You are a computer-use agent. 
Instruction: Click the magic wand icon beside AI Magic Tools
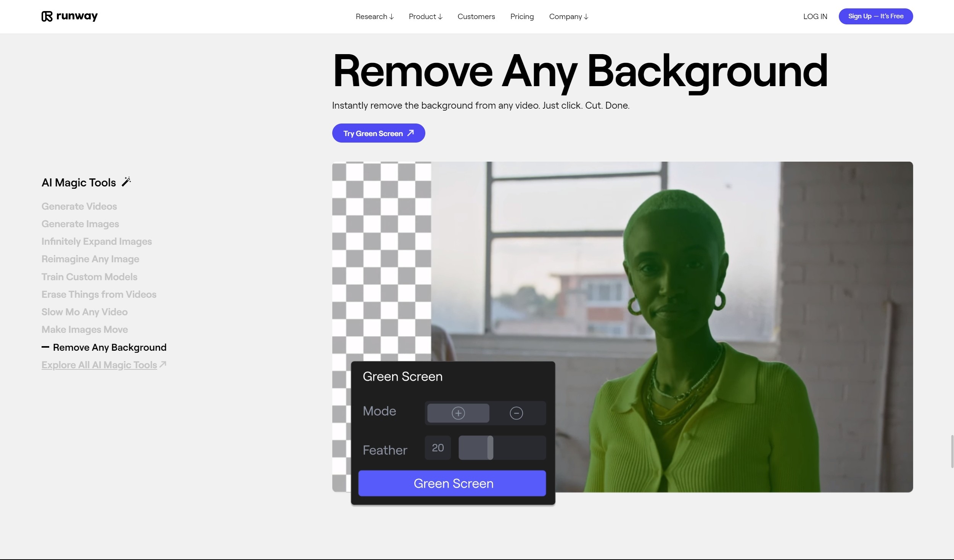point(126,182)
